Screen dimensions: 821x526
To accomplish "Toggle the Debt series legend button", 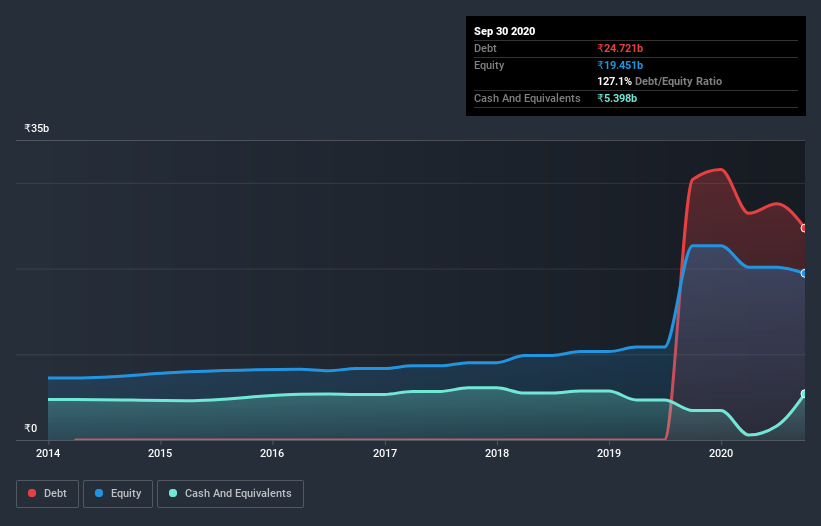I will [x=47, y=494].
